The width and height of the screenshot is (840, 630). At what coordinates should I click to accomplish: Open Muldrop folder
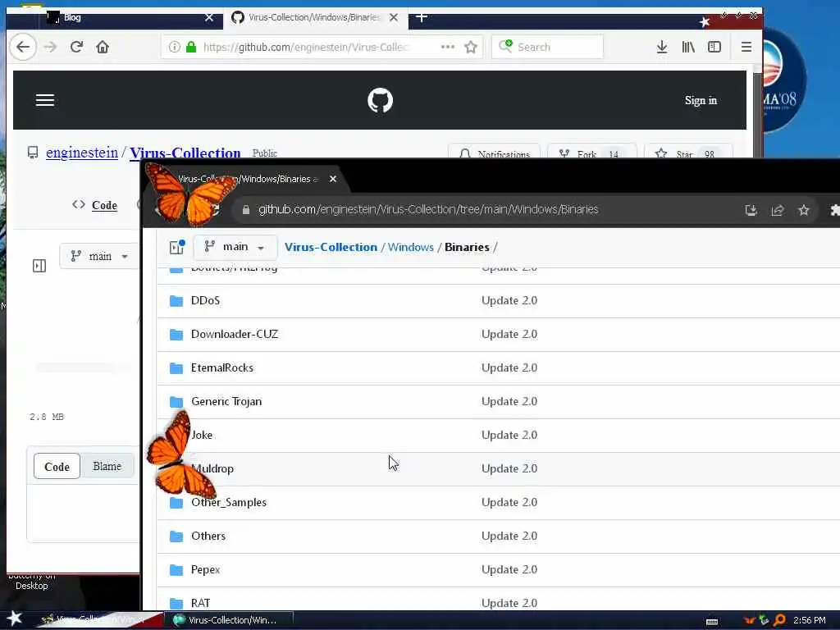click(213, 468)
